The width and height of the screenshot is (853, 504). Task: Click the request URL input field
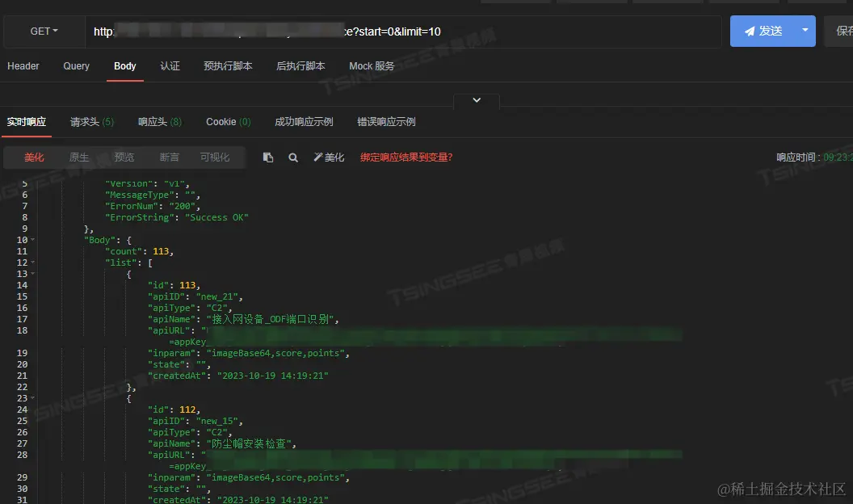click(x=403, y=31)
